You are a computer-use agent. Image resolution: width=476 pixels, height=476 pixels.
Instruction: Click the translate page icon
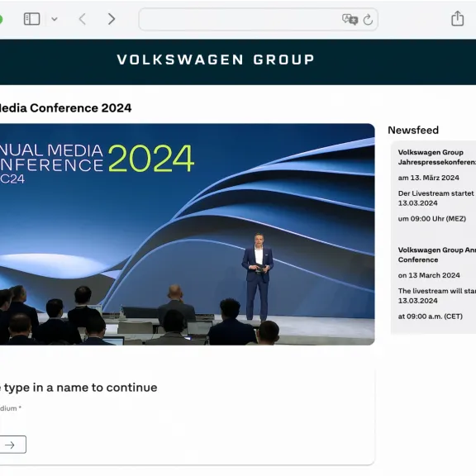point(350,20)
